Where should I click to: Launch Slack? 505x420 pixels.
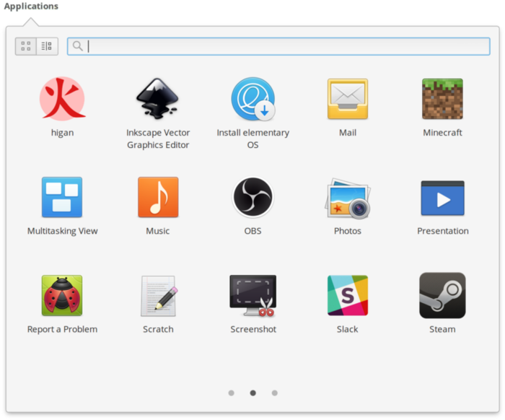348,295
